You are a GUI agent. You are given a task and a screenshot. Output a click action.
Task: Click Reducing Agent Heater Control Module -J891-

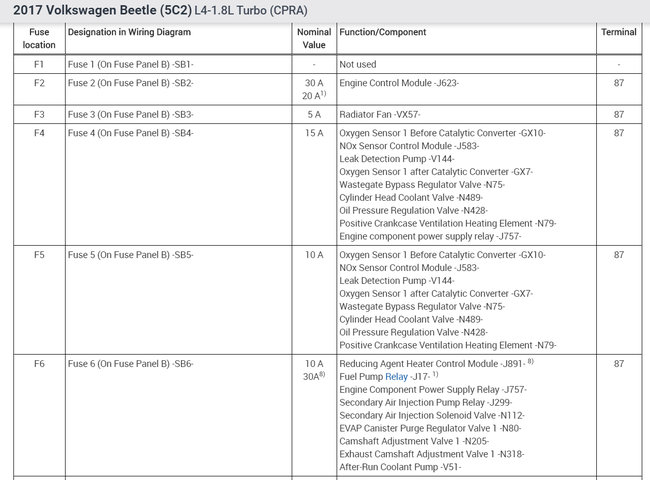tap(432, 364)
